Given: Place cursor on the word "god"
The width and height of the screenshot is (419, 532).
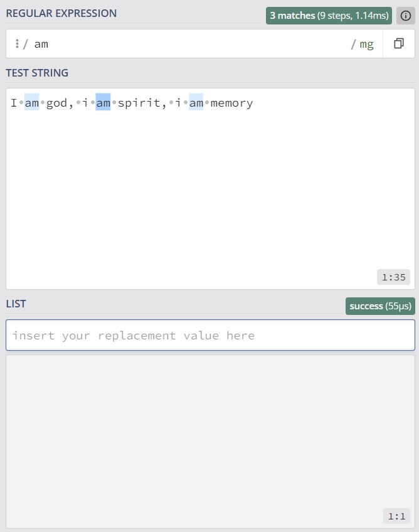Looking at the screenshot, I should (56, 103).
